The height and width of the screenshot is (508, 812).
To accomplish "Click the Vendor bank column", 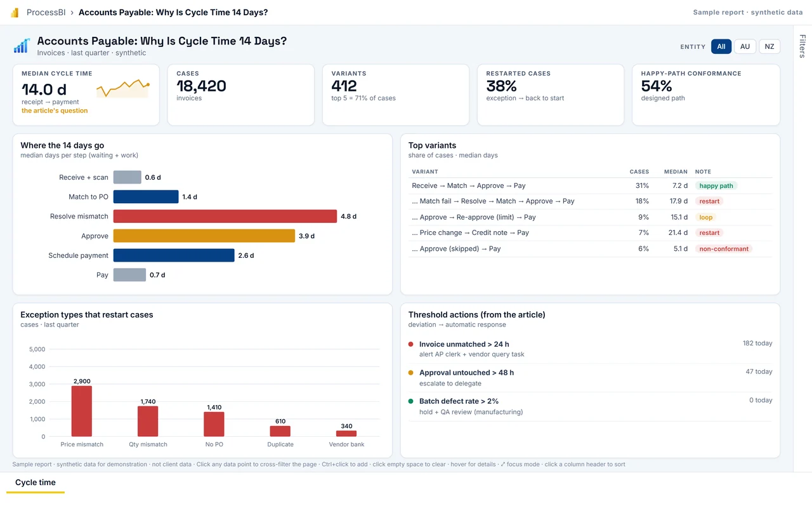I will [346, 434].
